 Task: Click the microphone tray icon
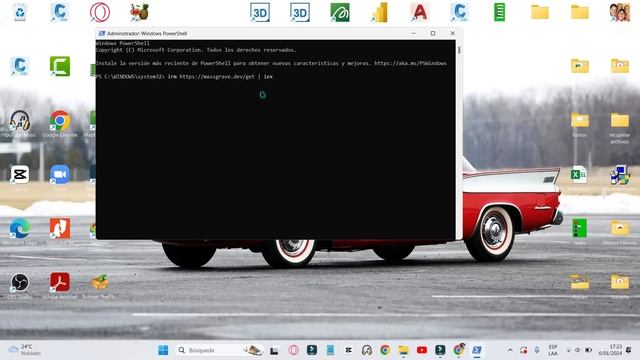tap(537, 350)
